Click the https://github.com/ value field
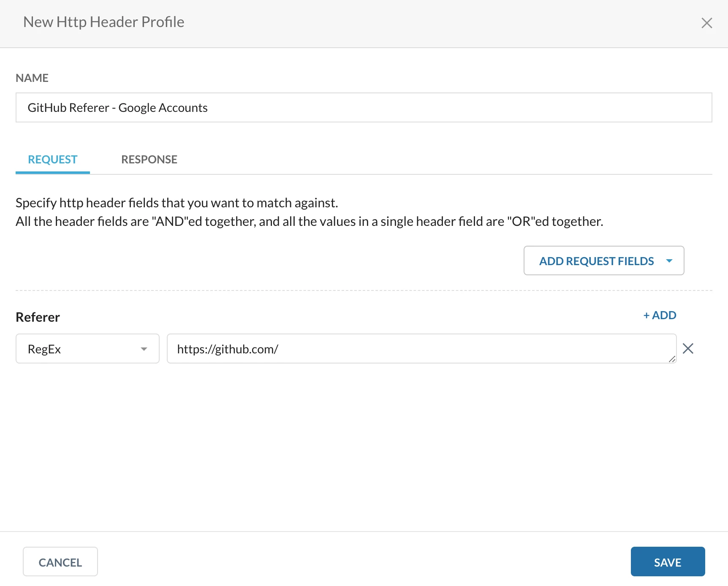Viewport: 728px width, 586px height. click(421, 349)
